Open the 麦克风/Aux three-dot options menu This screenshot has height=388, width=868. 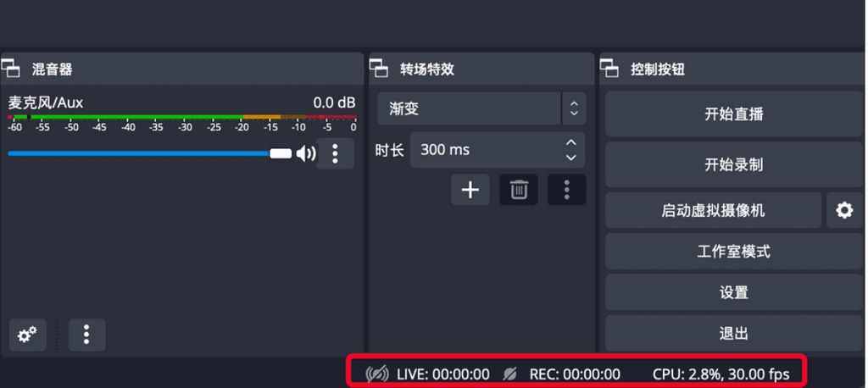tap(335, 153)
